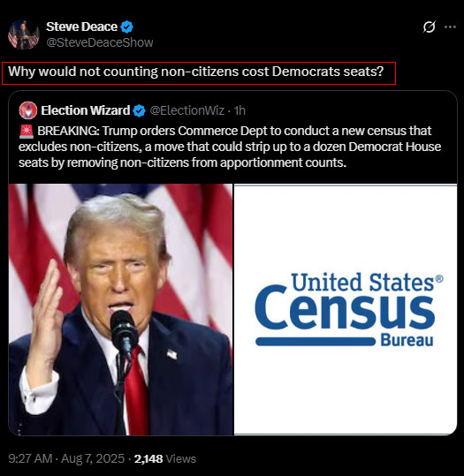Click Election Wizard's verified checkmark badge
This screenshot has height=476, width=464.
coord(140,110)
